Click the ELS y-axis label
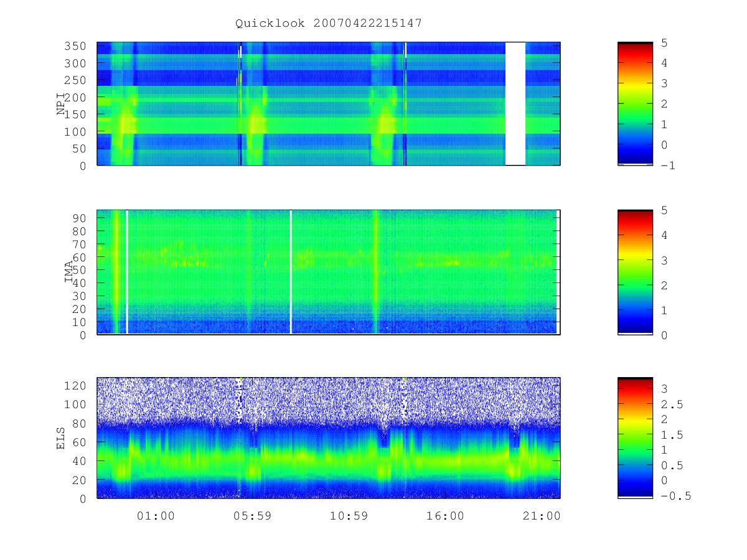747x560 pixels. tap(62, 438)
